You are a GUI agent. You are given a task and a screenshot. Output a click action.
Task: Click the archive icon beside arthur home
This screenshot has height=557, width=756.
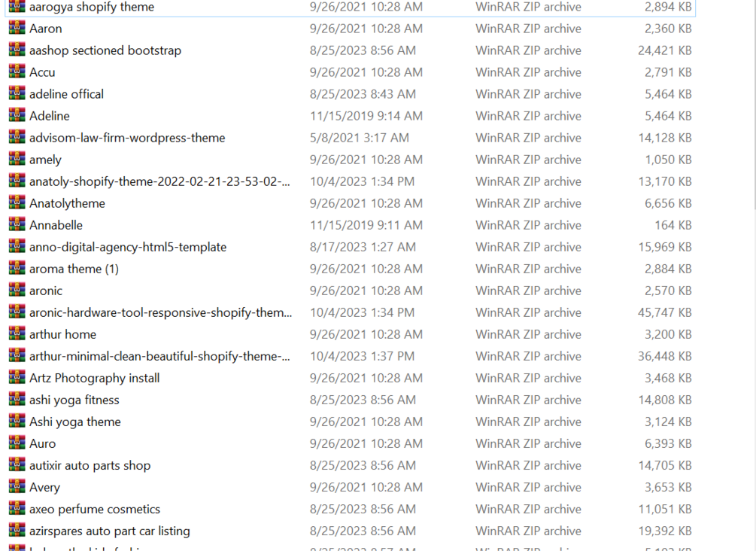click(17, 333)
